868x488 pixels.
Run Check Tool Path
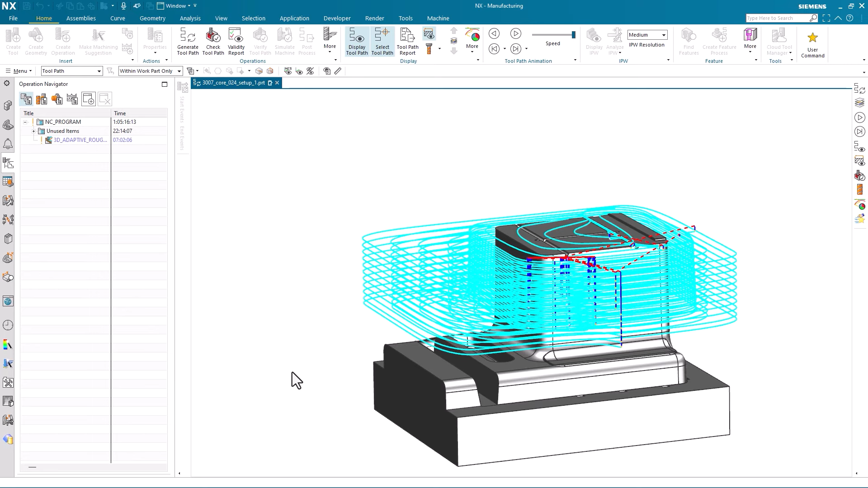click(x=213, y=41)
